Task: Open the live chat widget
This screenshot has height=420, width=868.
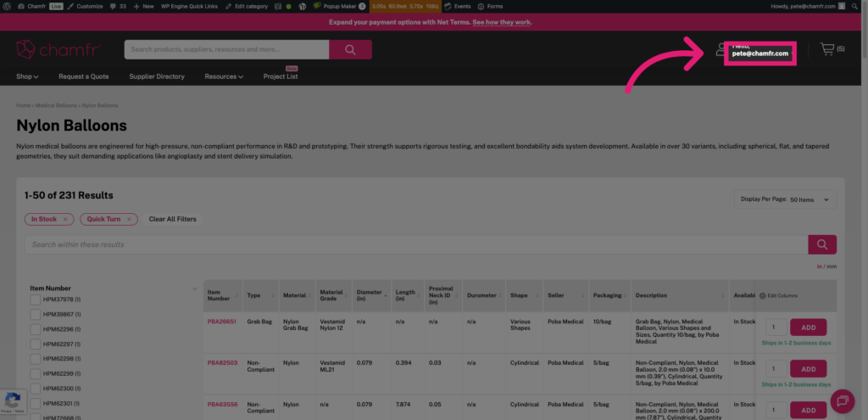Action: 843,401
